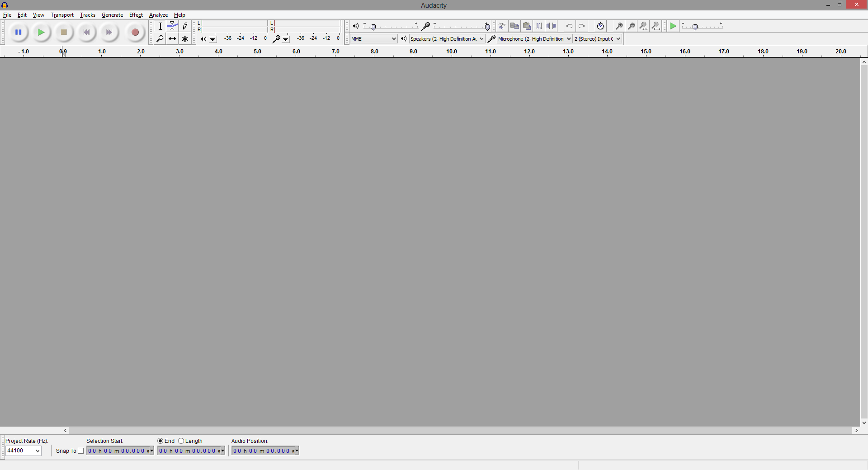This screenshot has width=868, height=470.
Task: Click the input volume slider knob
Action: coord(487,27)
